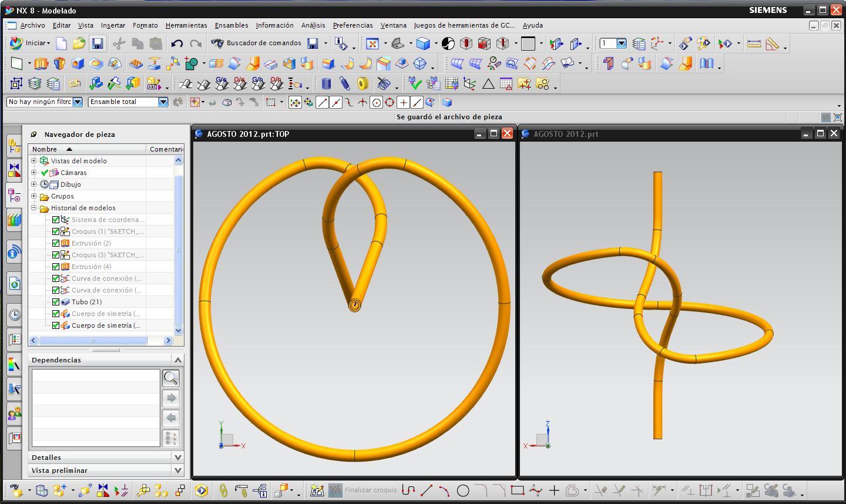Uncheck the Tubo (21) feature checkbox
The image size is (846, 504).
coord(56,302)
